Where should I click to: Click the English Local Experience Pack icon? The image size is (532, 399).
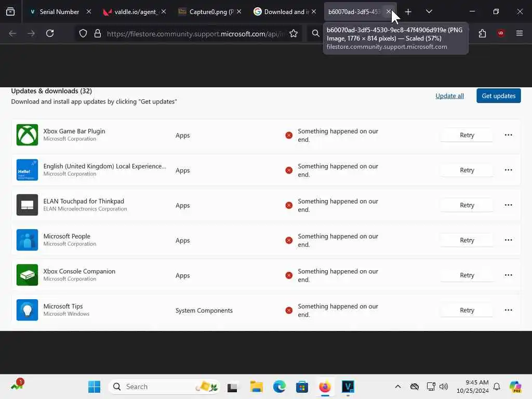click(x=27, y=170)
